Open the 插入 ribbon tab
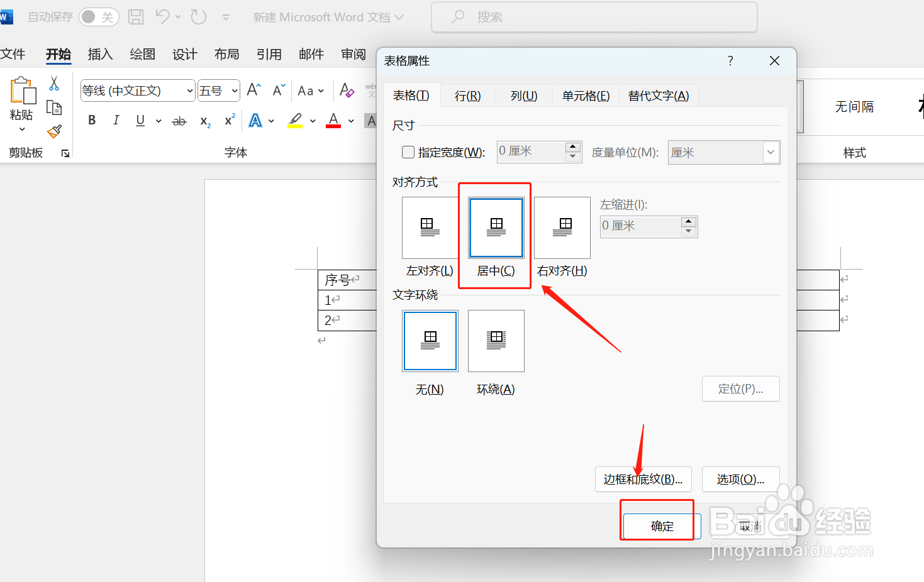This screenshot has height=582, width=924. [x=100, y=54]
